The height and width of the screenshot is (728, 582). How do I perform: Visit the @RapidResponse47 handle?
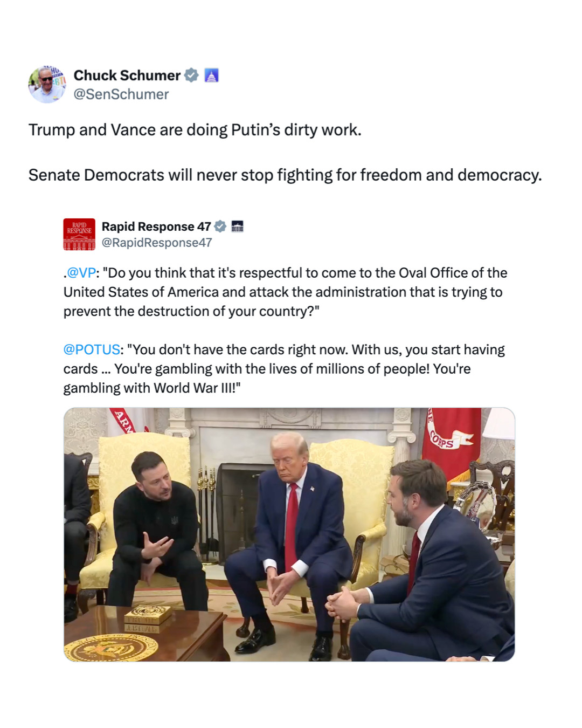click(x=157, y=243)
